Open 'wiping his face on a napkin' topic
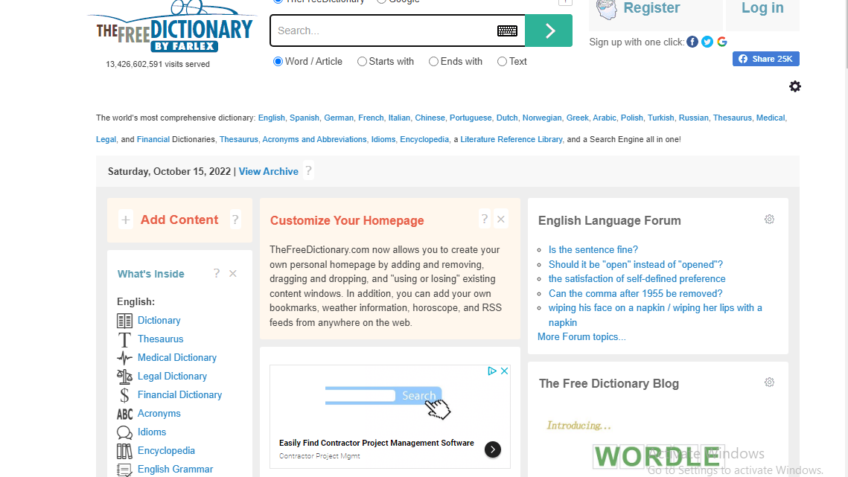The width and height of the screenshot is (848, 477). [x=655, y=315]
